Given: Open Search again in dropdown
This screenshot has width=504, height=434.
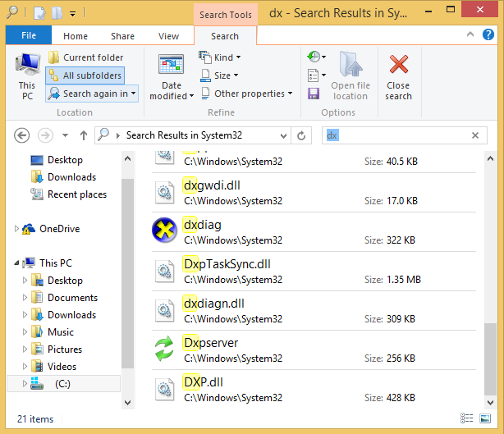Looking at the screenshot, I should pyautogui.click(x=92, y=94).
